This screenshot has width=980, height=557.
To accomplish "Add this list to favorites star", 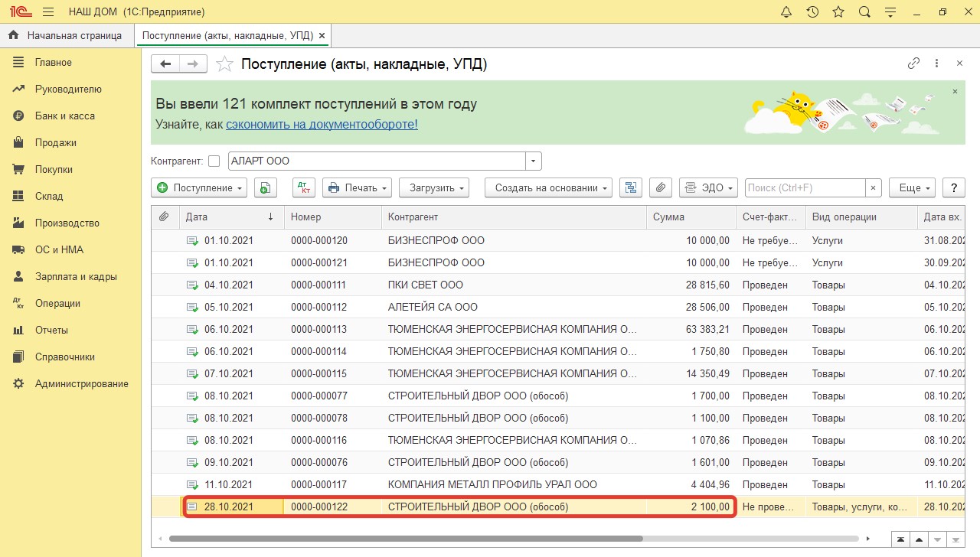I will coord(224,64).
